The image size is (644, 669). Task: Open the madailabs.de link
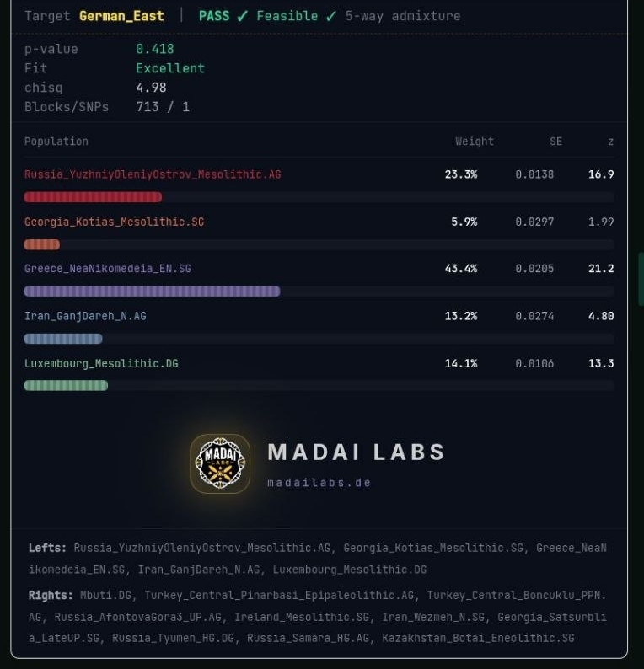tap(319, 483)
